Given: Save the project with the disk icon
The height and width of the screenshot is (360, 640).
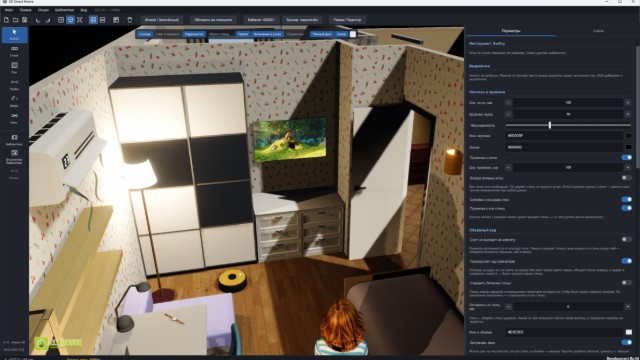Looking at the screenshot, I should (x=24, y=20).
